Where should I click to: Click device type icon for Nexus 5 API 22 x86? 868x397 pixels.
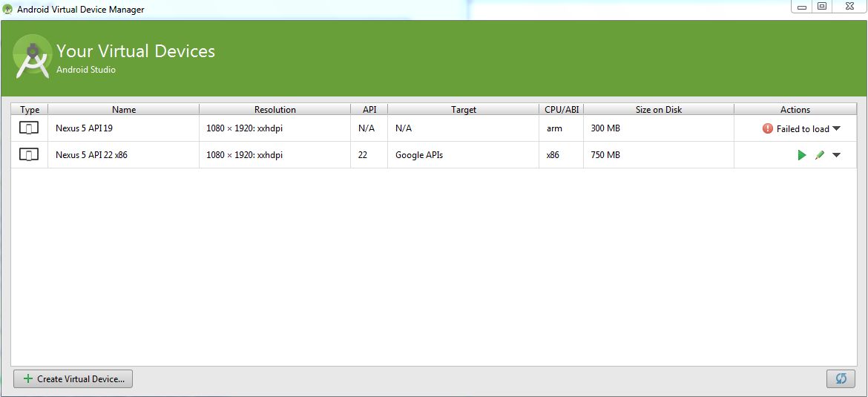[x=29, y=155]
